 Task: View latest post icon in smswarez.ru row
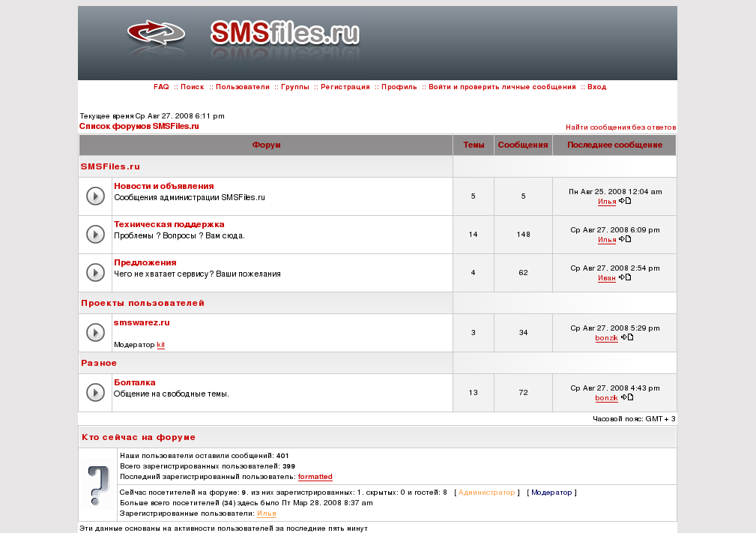point(627,337)
